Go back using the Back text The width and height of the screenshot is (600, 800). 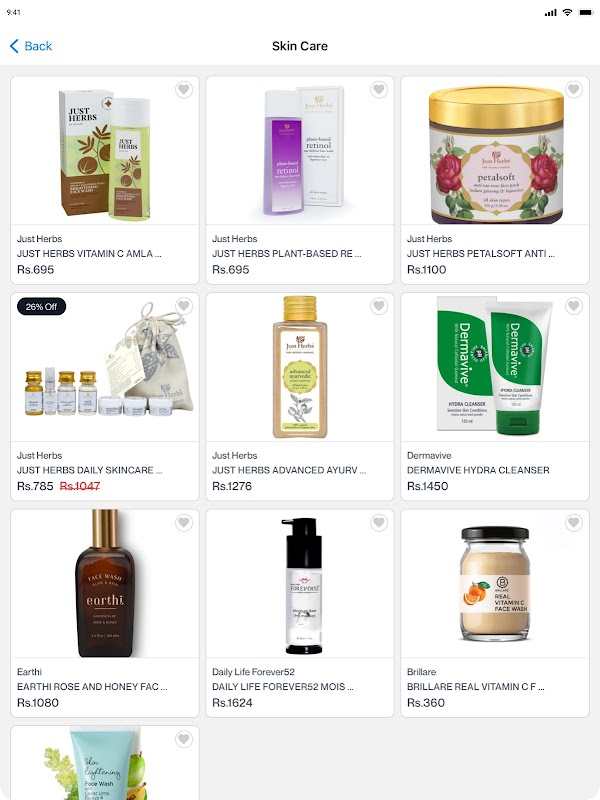point(38,46)
